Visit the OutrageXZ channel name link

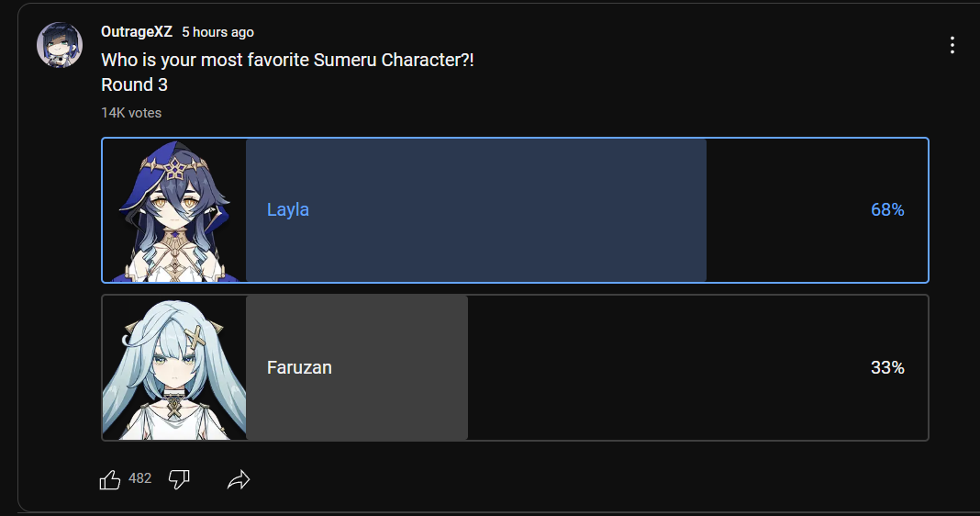(136, 32)
